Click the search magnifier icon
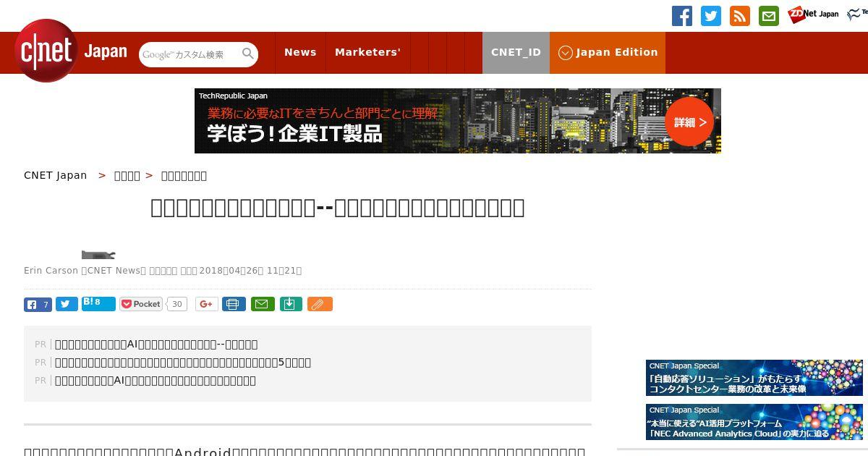The image size is (868, 456). 248,54
